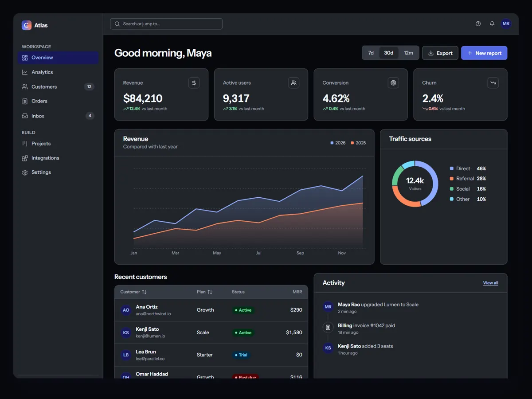Click the ana@northwind.io email

(153, 314)
